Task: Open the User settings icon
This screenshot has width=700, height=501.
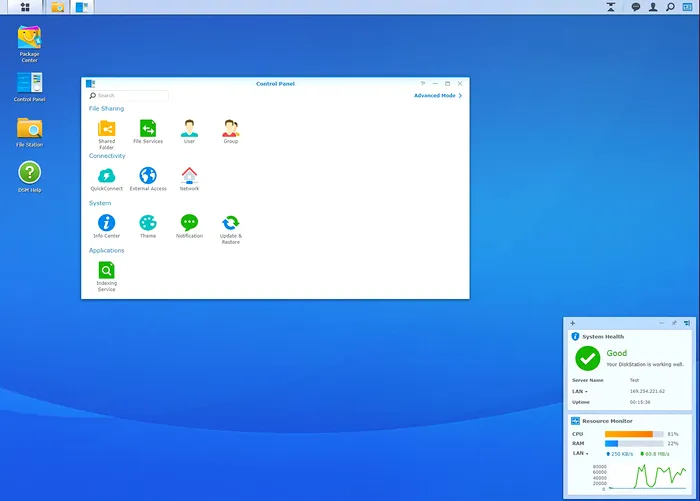Action: (x=189, y=131)
